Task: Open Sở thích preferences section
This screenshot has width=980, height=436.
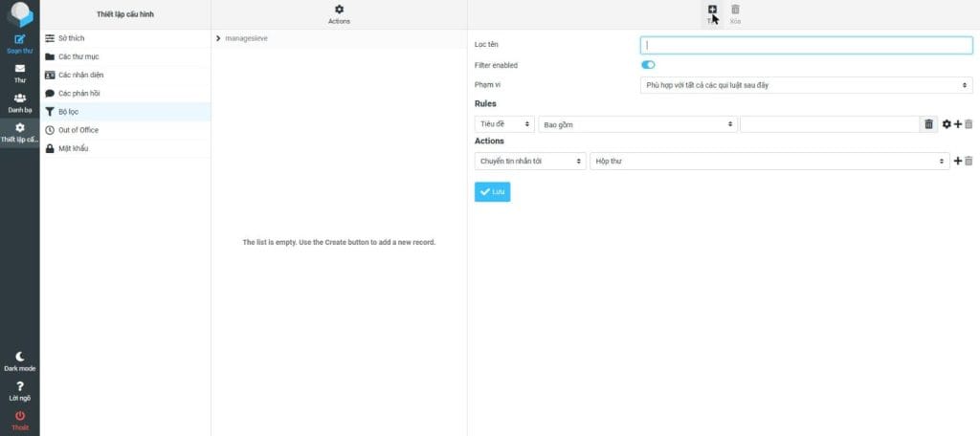Action: (x=125, y=38)
